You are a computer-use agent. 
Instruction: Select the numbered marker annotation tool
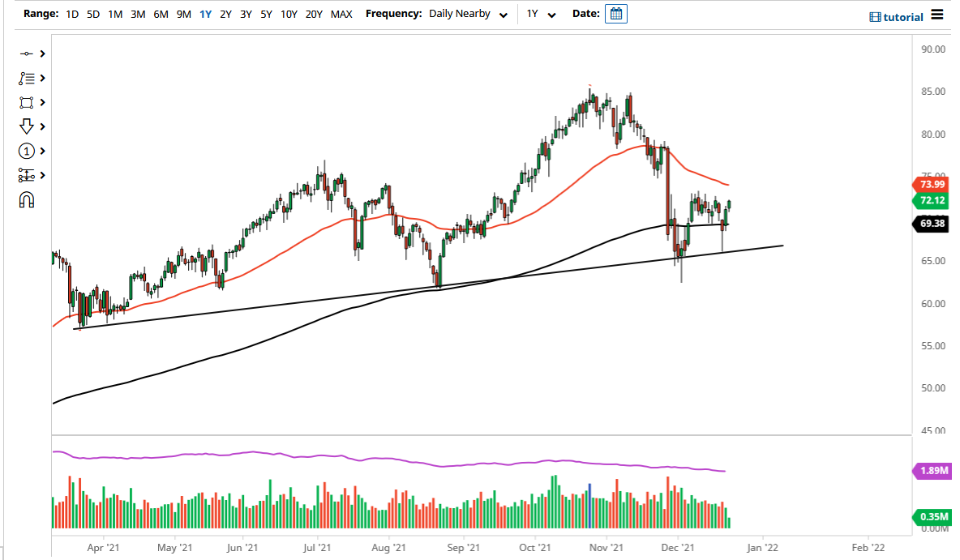[x=27, y=151]
